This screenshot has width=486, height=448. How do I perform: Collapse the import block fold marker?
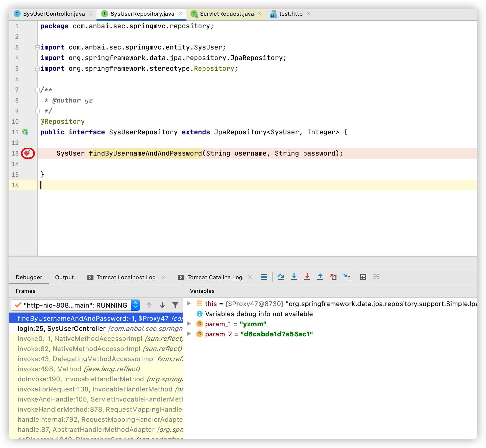pyautogui.click(x=37, y=47)
